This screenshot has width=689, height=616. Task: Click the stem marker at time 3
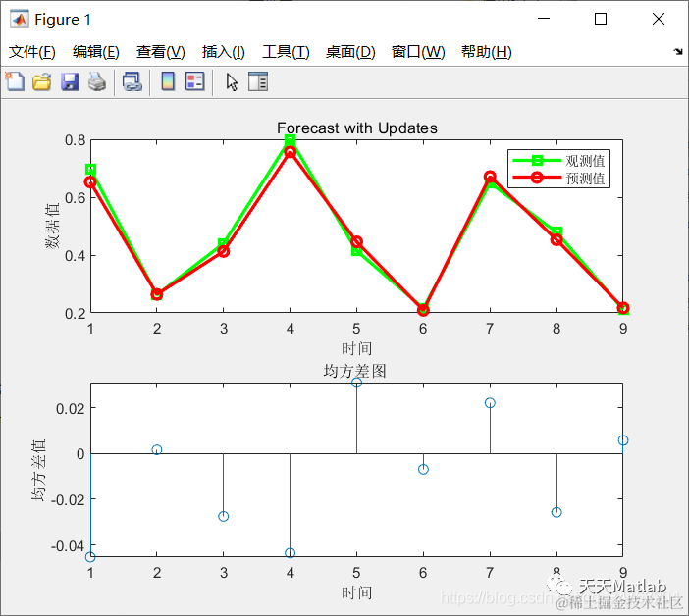[223, 516]
